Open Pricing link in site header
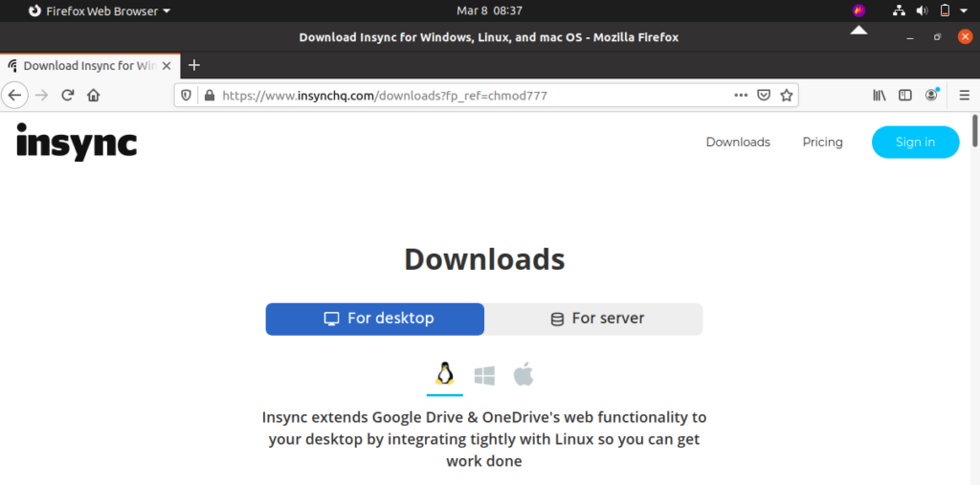Image resolution: width=980 pixels, height=485 pixels. click(x=822, y=142)
